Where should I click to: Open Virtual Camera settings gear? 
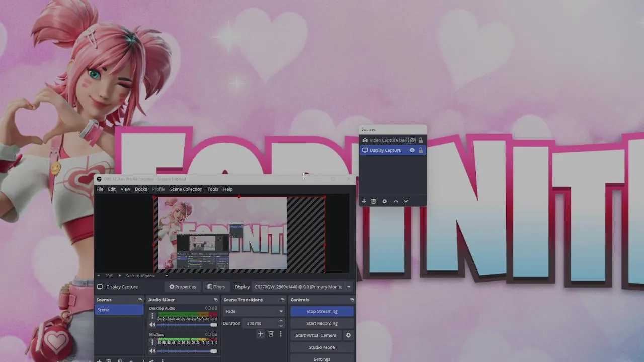pos(348,335)
